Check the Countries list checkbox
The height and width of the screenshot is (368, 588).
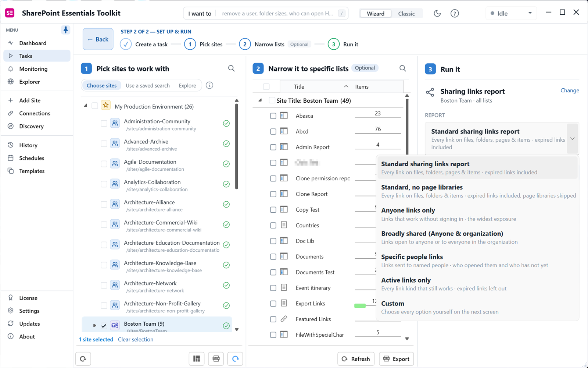273,226
